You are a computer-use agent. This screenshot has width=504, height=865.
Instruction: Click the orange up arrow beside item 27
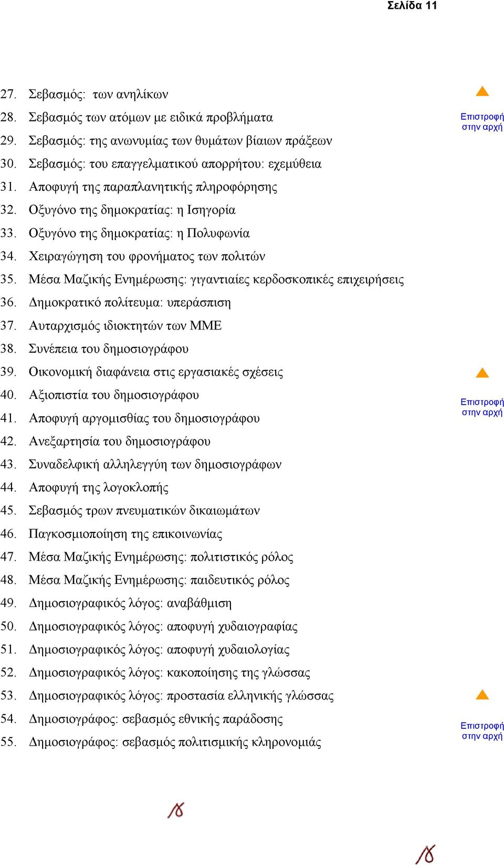pos(482,91)
